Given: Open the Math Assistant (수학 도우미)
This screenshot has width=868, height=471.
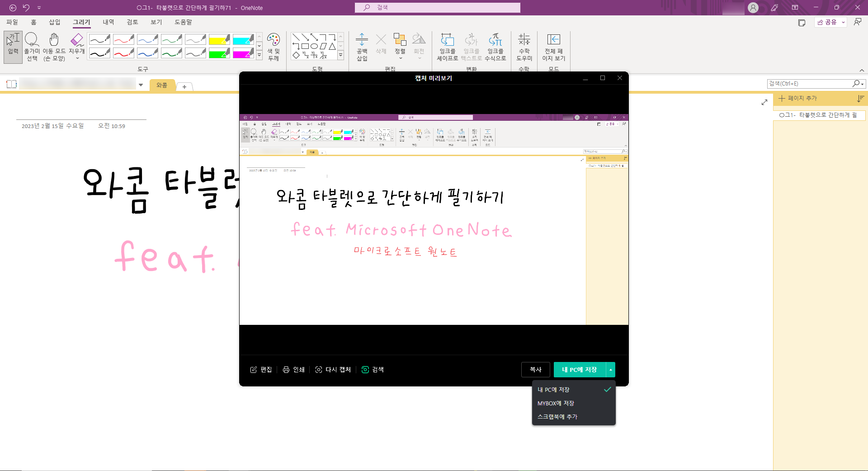Looking at the screenshot, I should pos(524,47).
